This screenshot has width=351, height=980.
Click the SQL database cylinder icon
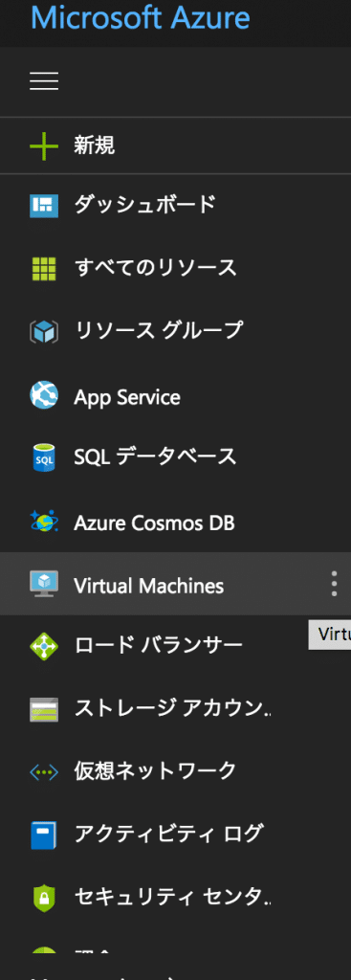point(44,458)
